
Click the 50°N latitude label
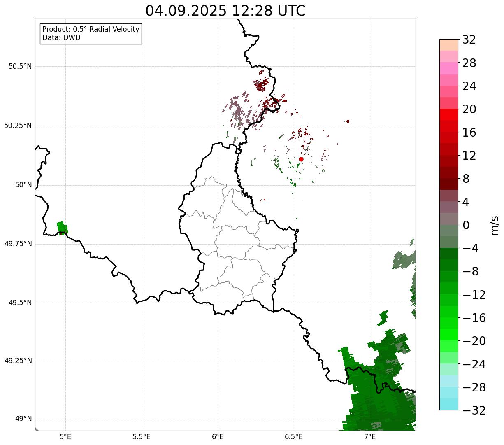23,185
